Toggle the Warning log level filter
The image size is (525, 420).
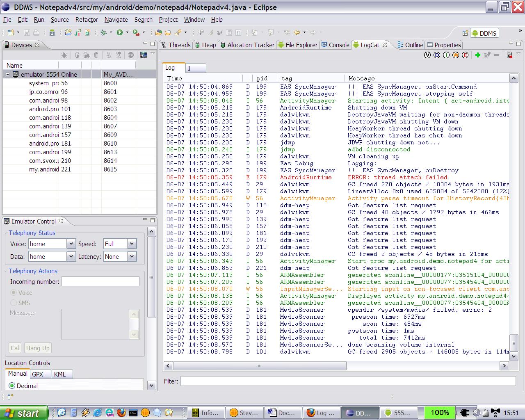click(x=456, y=55)
